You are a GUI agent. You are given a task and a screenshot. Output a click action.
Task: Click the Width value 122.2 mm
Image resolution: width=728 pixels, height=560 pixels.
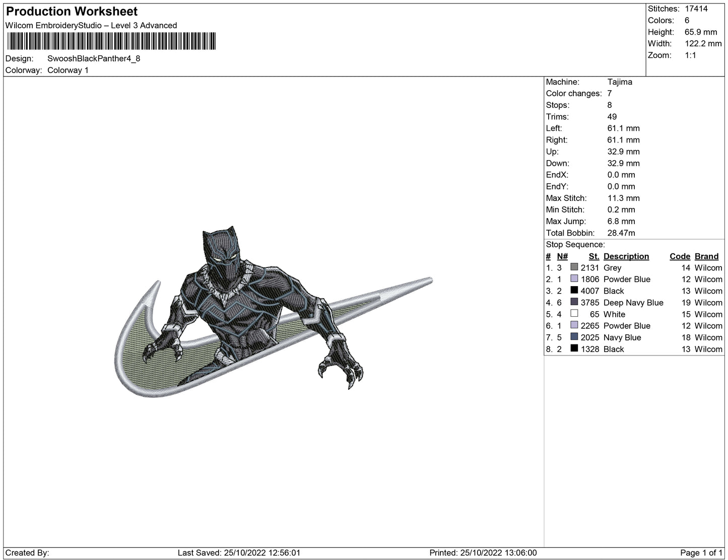(703, 43)
